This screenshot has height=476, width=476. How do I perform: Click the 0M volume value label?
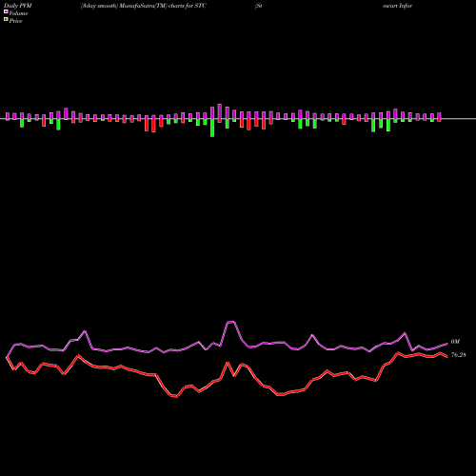pos(455,342)
